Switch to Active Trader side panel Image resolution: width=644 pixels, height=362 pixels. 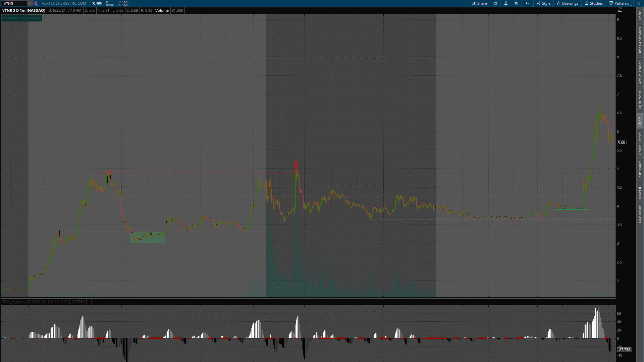[640, 72]
